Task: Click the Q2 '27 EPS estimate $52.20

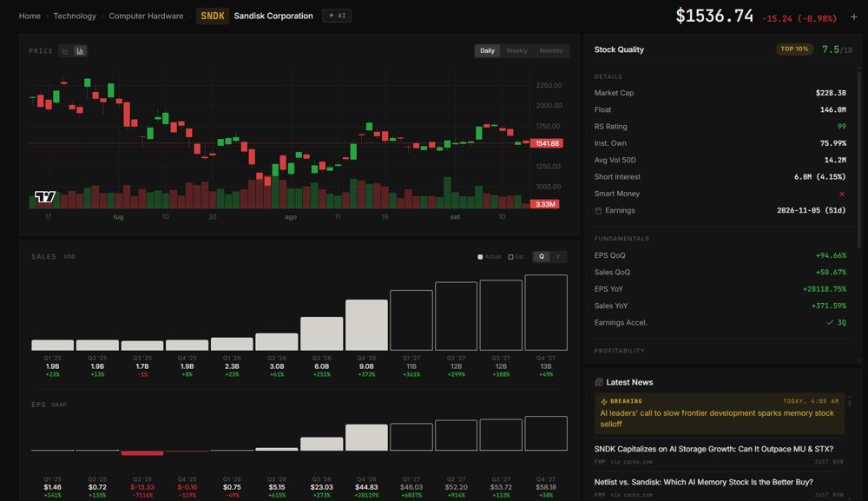Action: coord(457,487)
